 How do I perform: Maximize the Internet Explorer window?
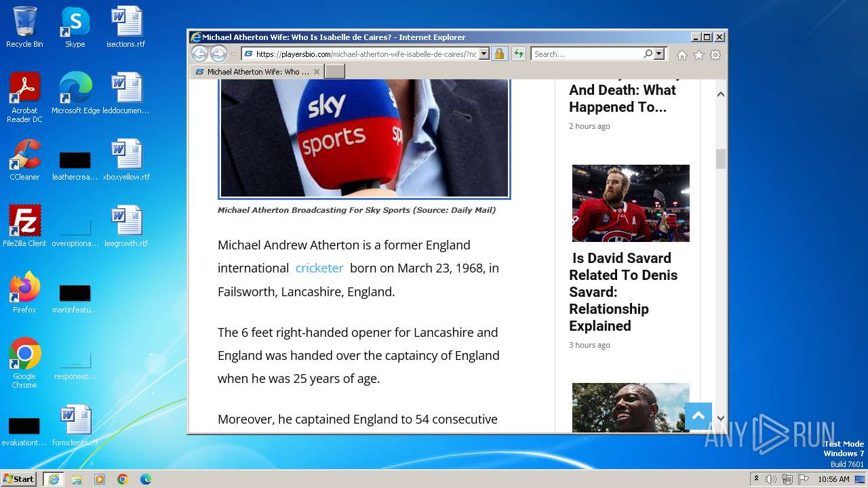pos(707,37)
